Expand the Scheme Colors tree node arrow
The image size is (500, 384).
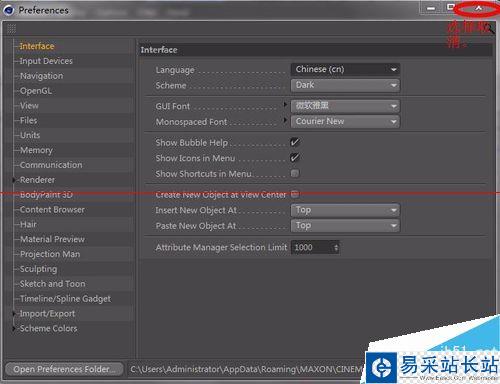[x=14, y=329]
